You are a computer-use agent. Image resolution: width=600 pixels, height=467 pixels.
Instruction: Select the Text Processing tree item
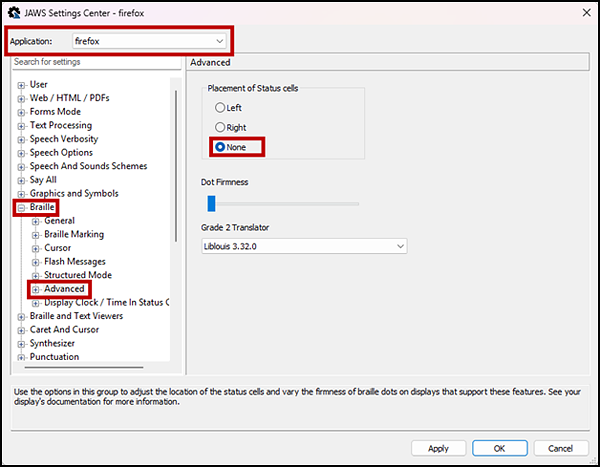coord(61,125)
